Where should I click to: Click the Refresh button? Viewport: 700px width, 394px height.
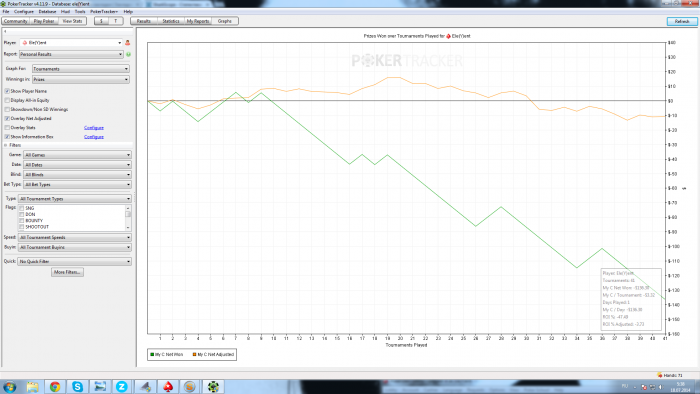pyautogui.click(x=682, y=21)
